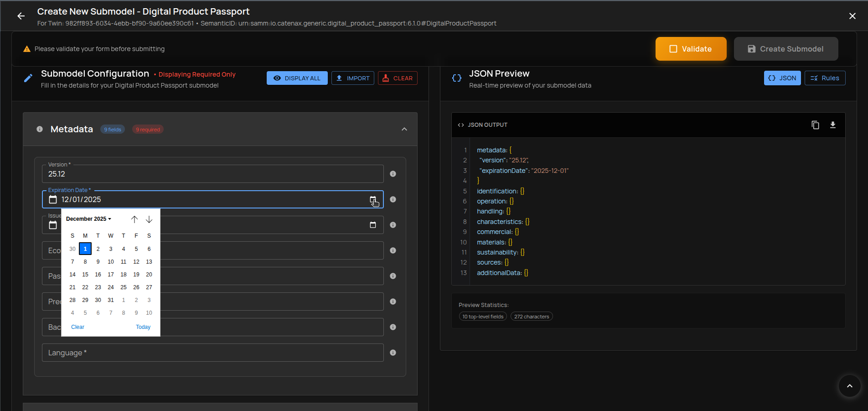Switch to the Rules view
This screenshot has width=868, height=411.
pos(825,78)
